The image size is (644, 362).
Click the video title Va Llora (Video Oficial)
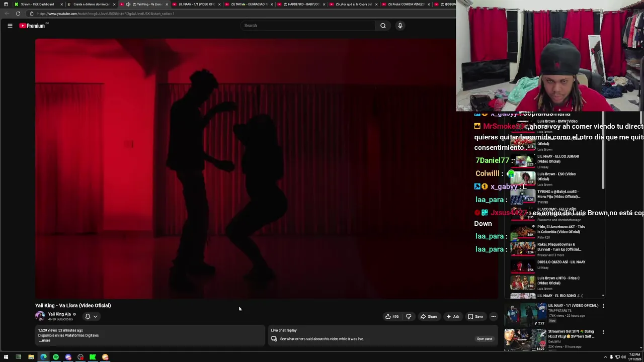[x=73, y=306]
